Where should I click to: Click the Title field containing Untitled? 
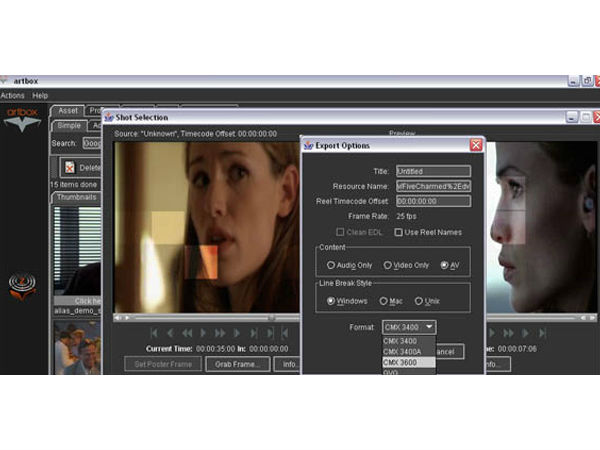click(x=432, y=171)
